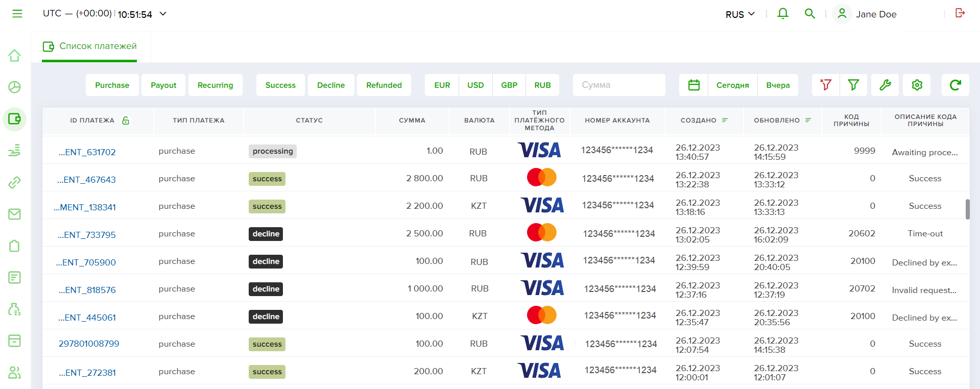Screen dimensions: 980x389
Task: Open payment ...ENT_631702
Action: (x=87, y=152)
